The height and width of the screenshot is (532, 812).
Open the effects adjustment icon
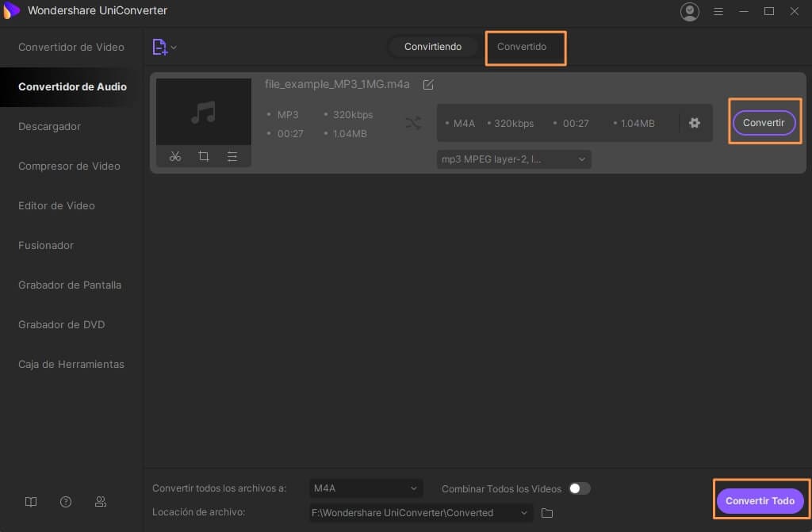point(232,156)
